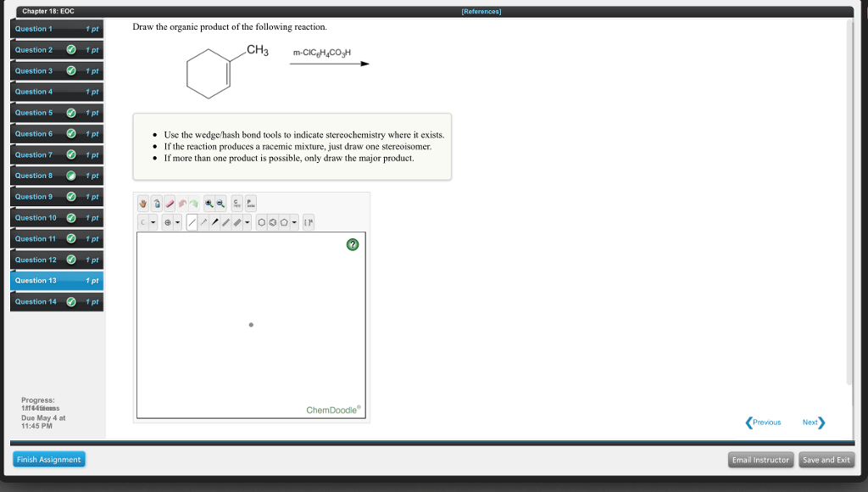
Task: Select the cyclohexane ring tool
Action: tap(263, 221)
